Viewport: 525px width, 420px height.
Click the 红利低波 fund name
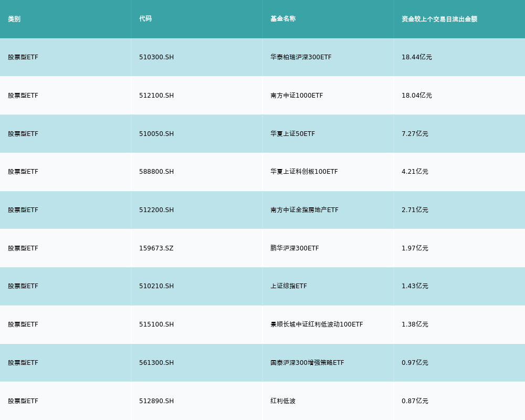(x=283, y=401)
